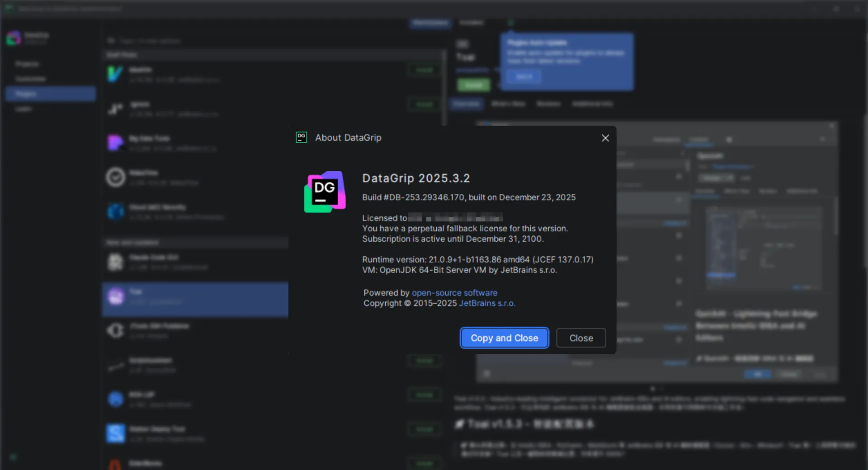Click the Copy and Close button
Viewport: 868px width, 470px height.
(x=505, y=338)
